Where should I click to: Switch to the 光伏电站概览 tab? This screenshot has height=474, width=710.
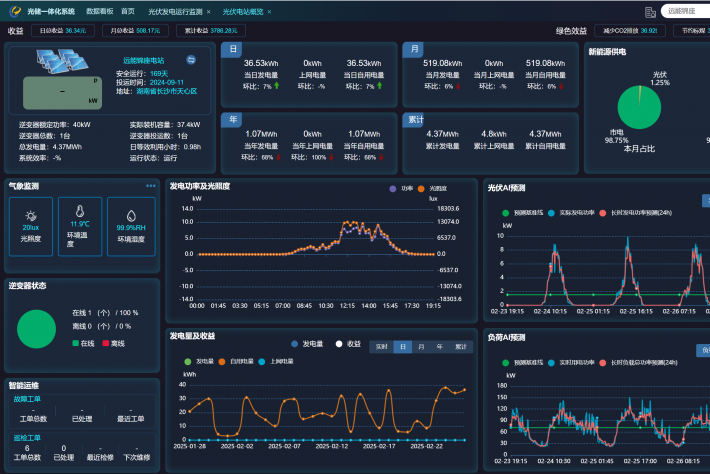(x=241, y=11)
